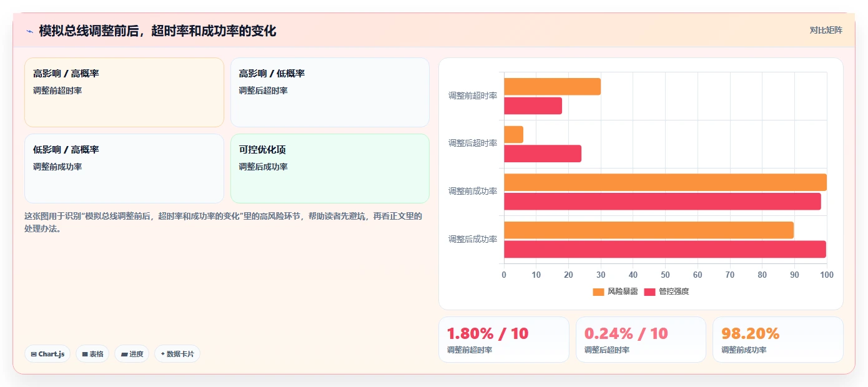Click the x-axis tick label 0

504,275
